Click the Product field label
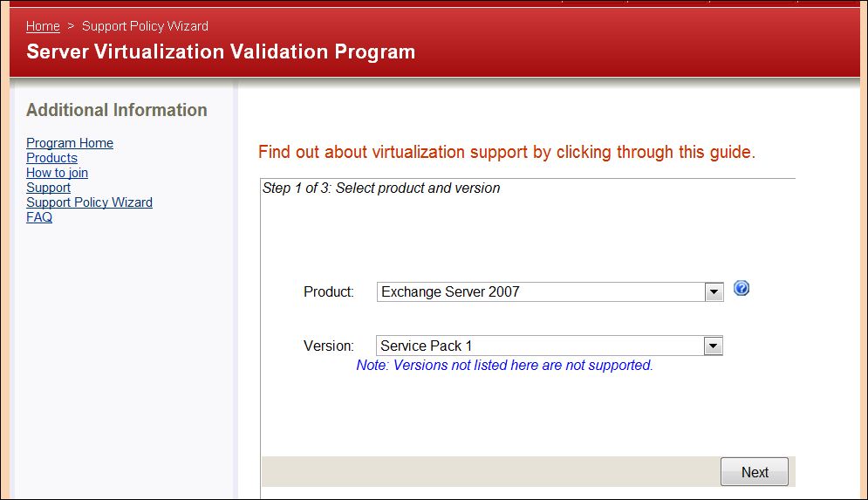Screen dimensions: 868x500 (x=329, y=292)
